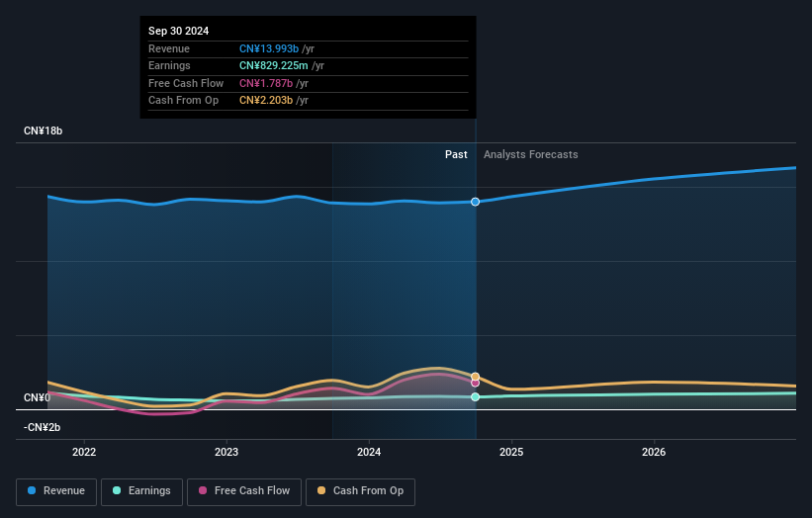Click the Past label on chart
The width and height of the screenshot is (812, 518).
[456, 155]
